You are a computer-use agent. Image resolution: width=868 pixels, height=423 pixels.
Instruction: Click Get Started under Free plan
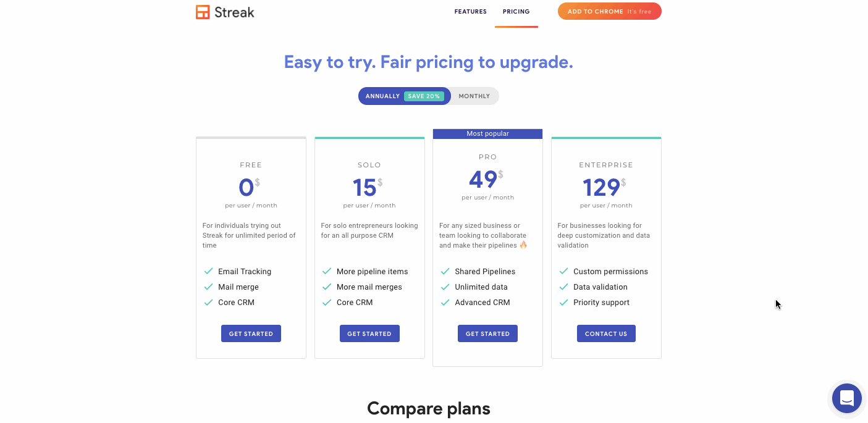(x=251, y=333)
